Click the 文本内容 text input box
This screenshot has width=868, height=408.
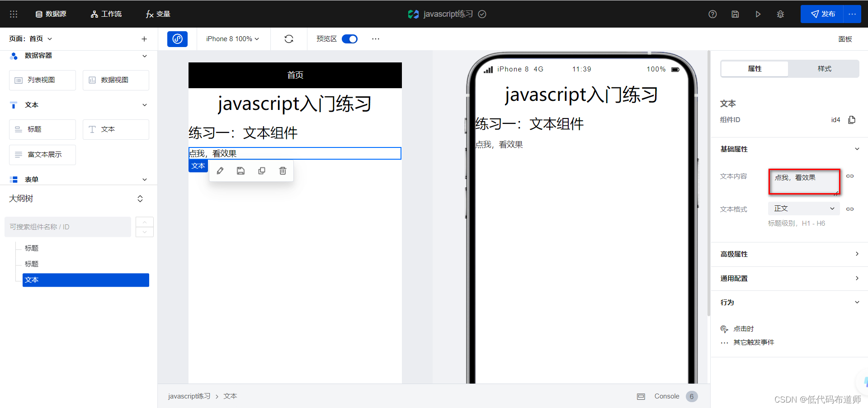(x=804, y=182)
